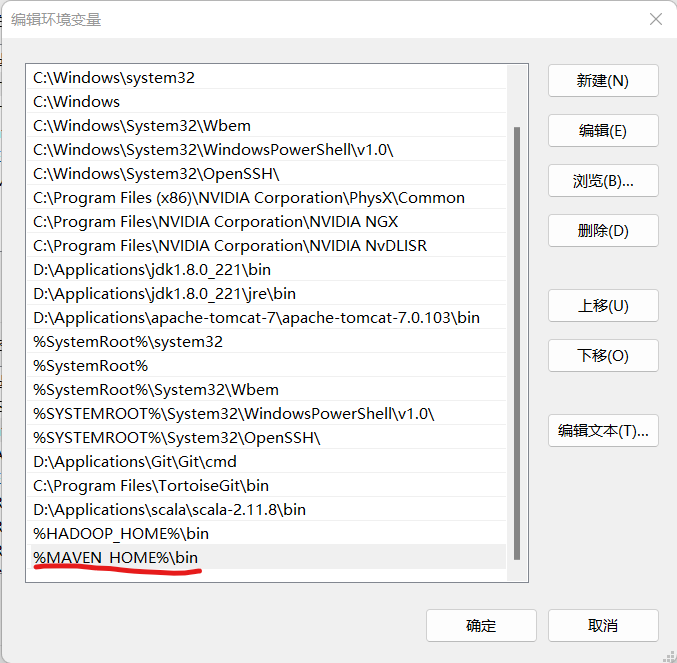Open 浏览(B)... folder browser
Image resolution: width=677 pixels, height=663 pixels.
[603, 181]
